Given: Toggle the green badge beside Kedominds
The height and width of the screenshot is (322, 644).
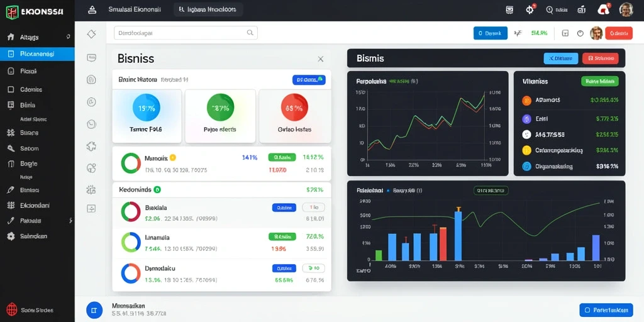Looking at the screenshot, I should click(157, 190).
